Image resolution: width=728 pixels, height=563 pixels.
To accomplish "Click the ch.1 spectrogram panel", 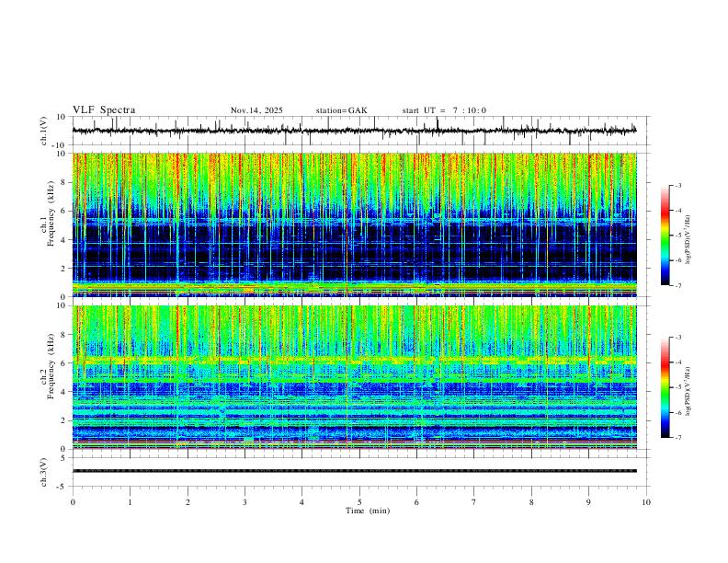I will tap(354, 224).
